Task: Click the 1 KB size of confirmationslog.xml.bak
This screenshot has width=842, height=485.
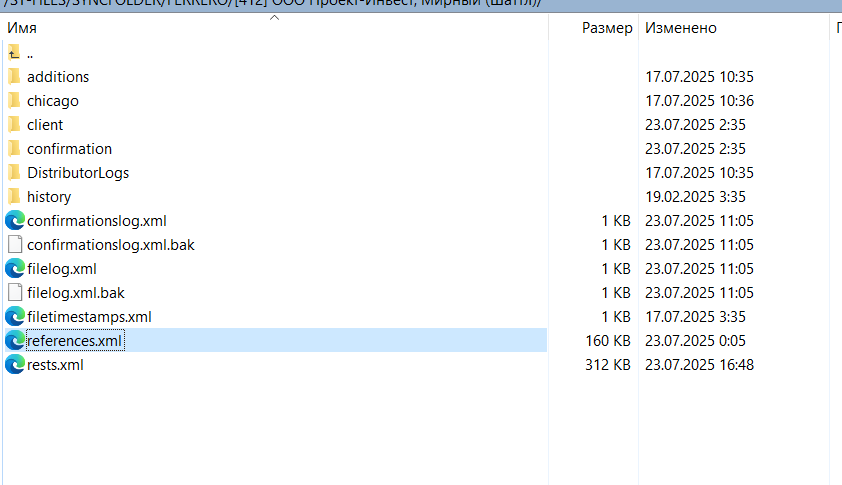Action: coord(616,245)
